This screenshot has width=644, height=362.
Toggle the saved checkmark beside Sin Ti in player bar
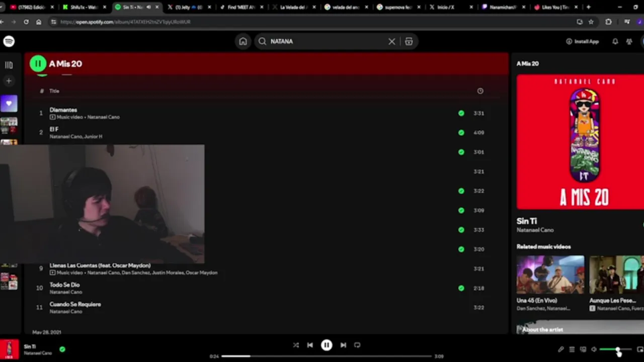[x=62, y=349]
